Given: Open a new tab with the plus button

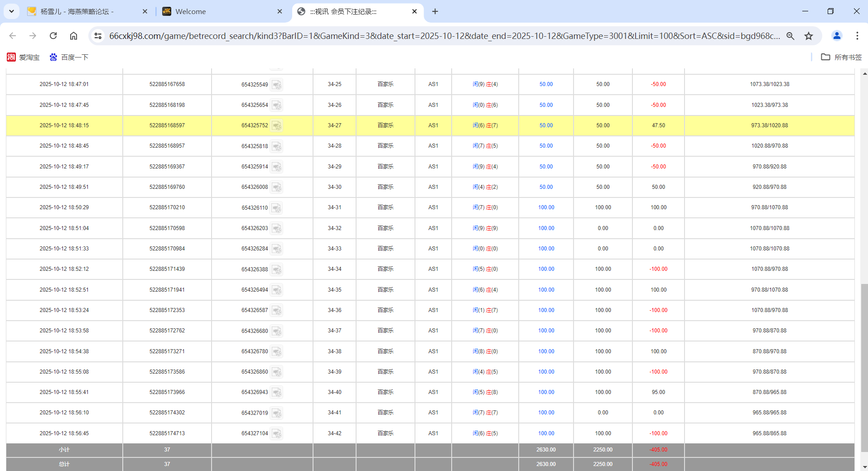Looking at the screenshot, I should click(x=435, y=11).
